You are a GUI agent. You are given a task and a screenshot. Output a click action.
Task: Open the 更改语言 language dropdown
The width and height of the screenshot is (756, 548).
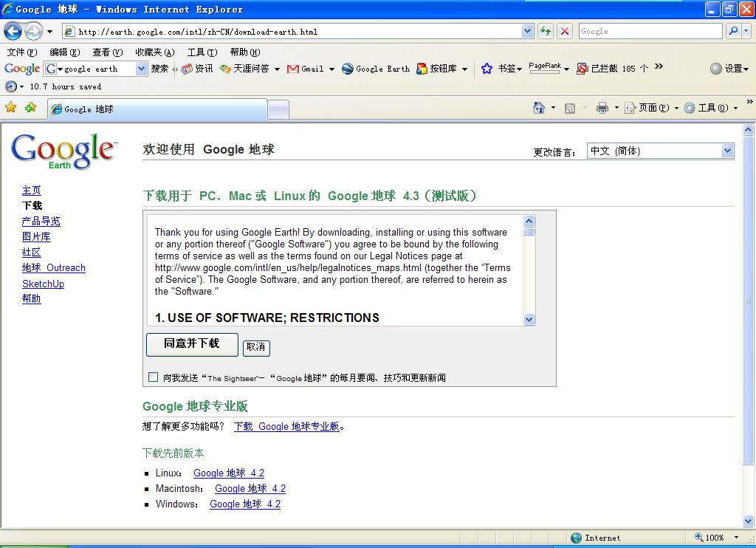click(x=660, y=151)
